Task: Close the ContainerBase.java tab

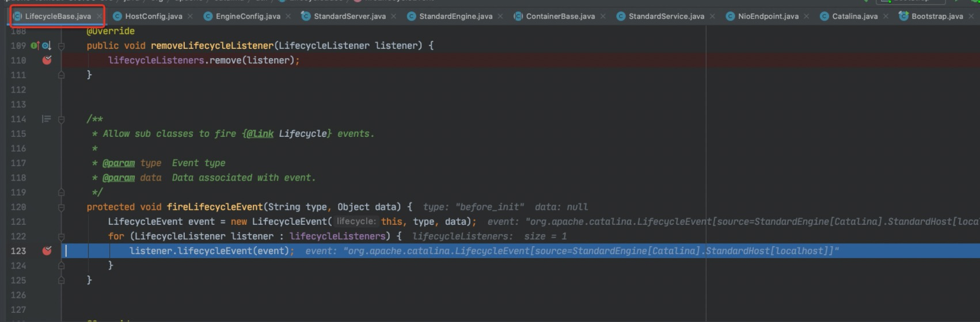Action: (603, 16)
